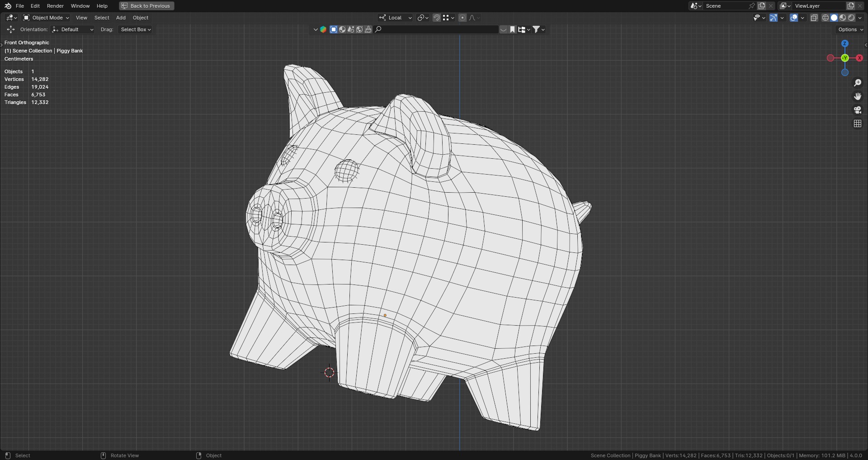Open the snapping options dropdown
The image size is (868, 460).
click(x=448, y=18)
